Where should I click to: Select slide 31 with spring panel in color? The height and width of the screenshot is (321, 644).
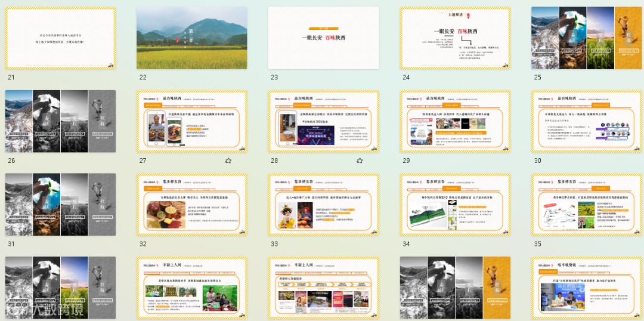click(60, 204)
